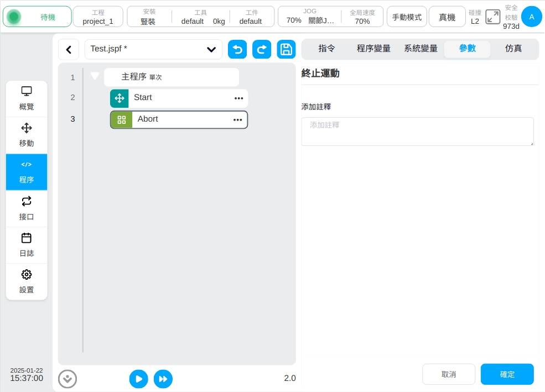Screen dimensions: 545x392
Task: Click the 取消 cancel button
Action: pos(449,374)
